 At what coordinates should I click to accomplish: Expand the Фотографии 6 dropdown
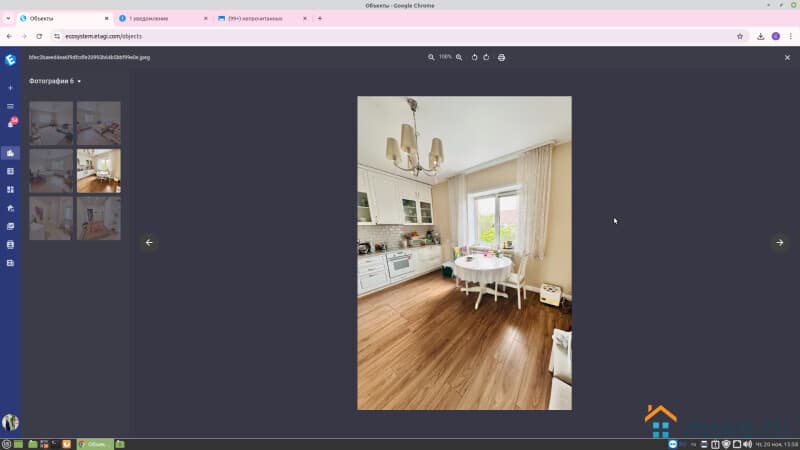(55, 81)
